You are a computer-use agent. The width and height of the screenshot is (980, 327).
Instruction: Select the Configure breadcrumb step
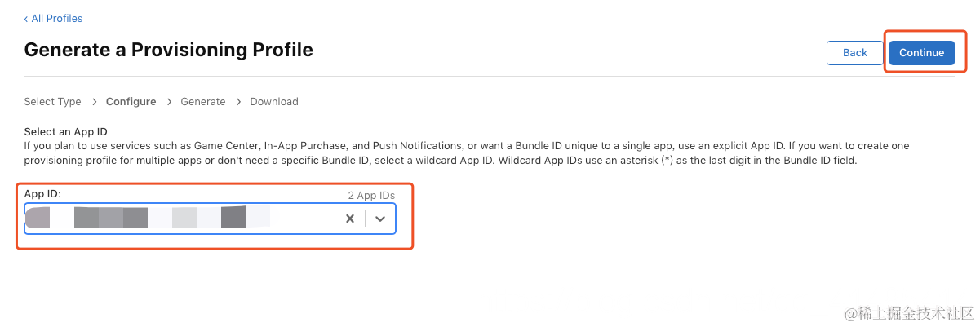coord(131,102)
